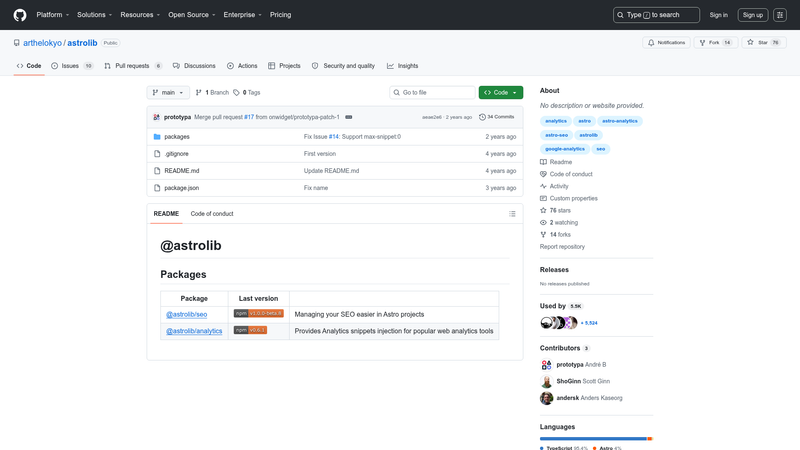
Task: Open appearance settings icon in header
Action: (780, 15)
